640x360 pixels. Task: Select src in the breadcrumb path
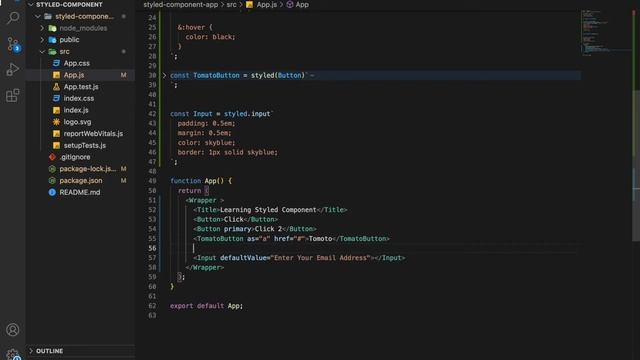[231, 4]
